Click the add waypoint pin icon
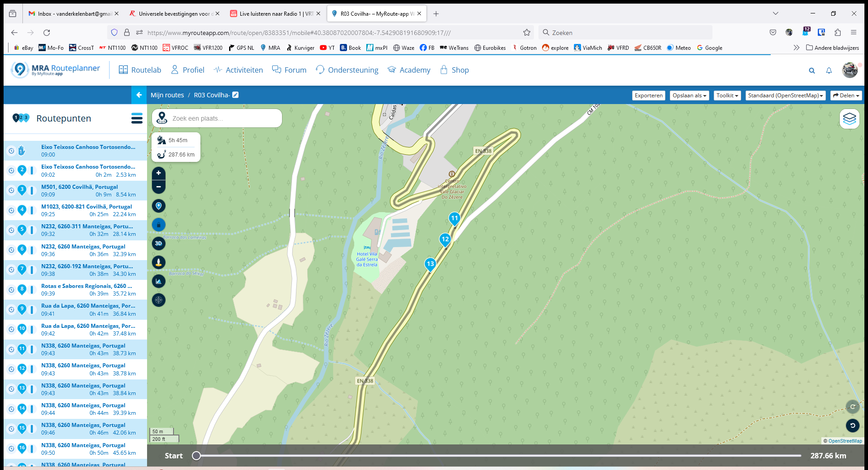Viewport: 868px width, 470px height. (x=159, y=206)
